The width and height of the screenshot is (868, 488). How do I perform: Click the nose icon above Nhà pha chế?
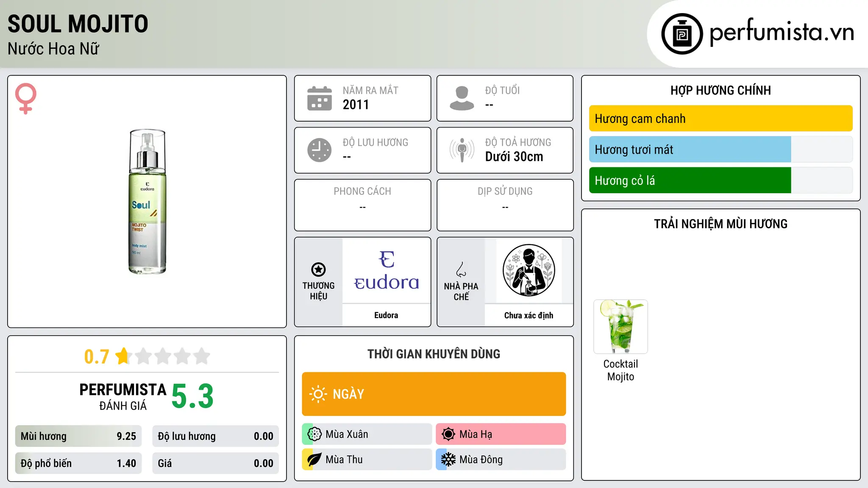pyautogui.click(x=461, y=269)
